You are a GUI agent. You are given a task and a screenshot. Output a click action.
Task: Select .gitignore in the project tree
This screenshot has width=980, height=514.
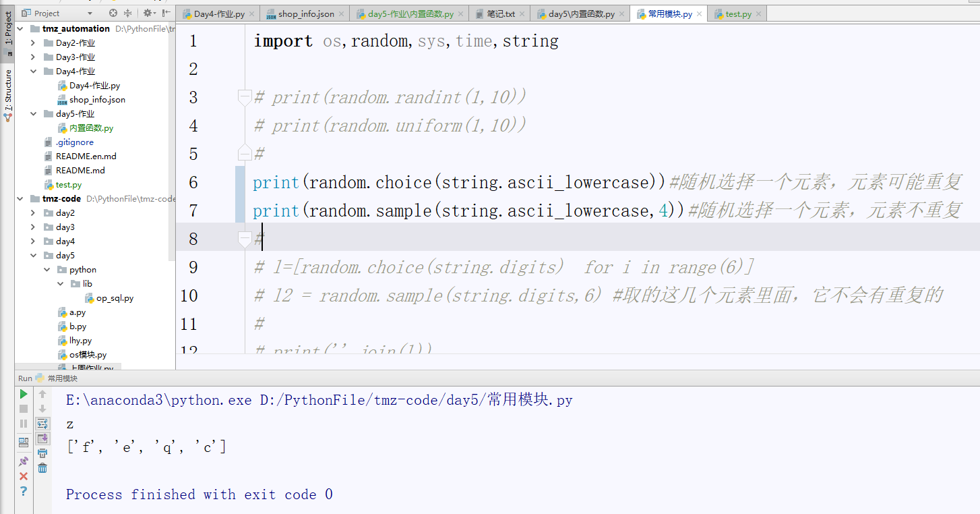click(x=75, y=142)
